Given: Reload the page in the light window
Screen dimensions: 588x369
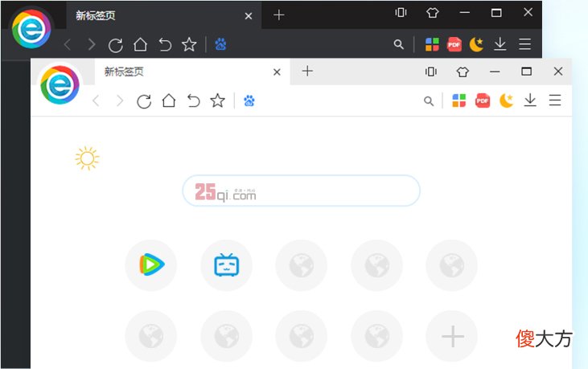Looking at the screenshot, I should [144, 101].
